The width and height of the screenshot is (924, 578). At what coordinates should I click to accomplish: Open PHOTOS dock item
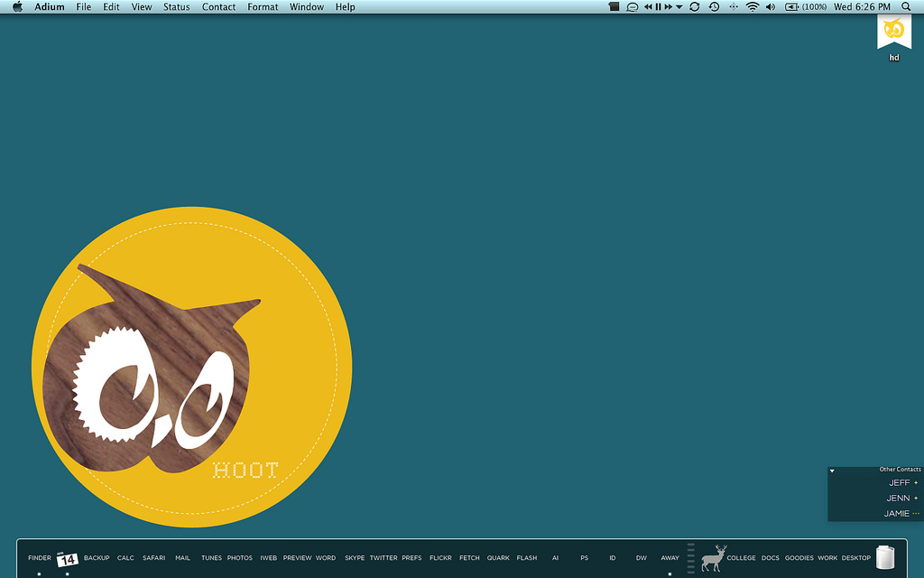pyautogui.click(x=240, y=558)
